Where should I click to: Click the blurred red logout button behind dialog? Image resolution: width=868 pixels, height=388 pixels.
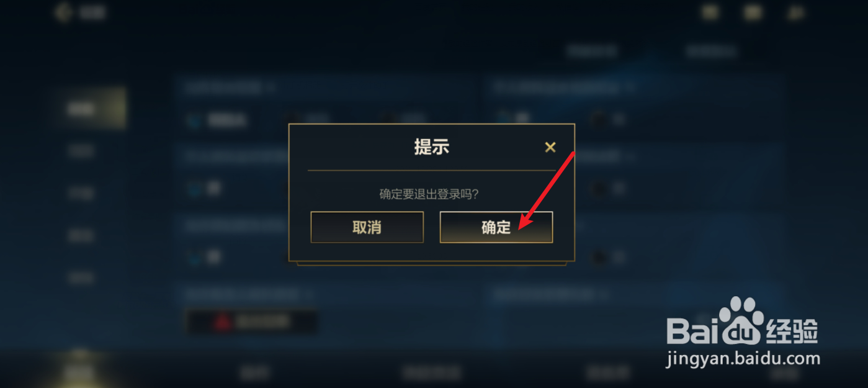click(x=252, y=322)
